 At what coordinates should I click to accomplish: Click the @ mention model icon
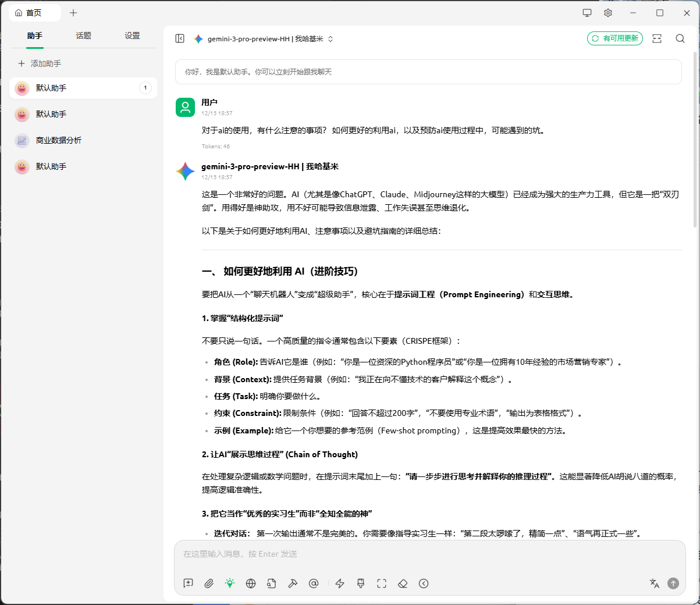coord(314,583)
